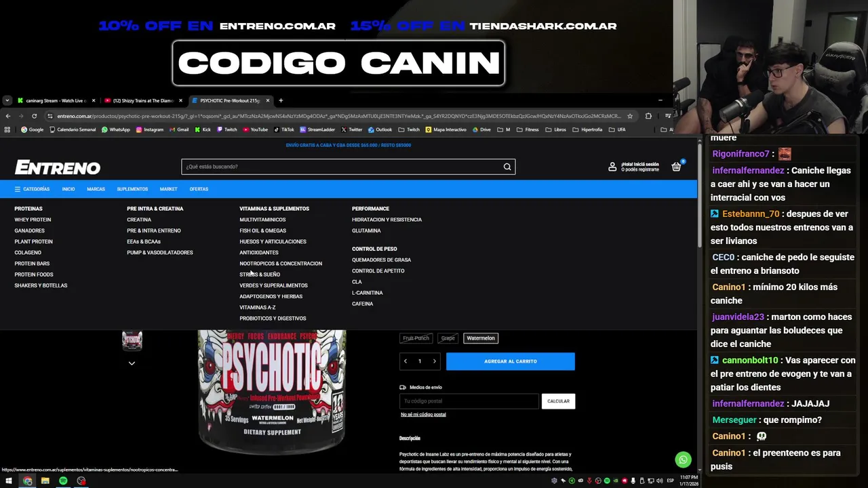Switch to the caninarg Stream tab

click(x=56, y=100)
